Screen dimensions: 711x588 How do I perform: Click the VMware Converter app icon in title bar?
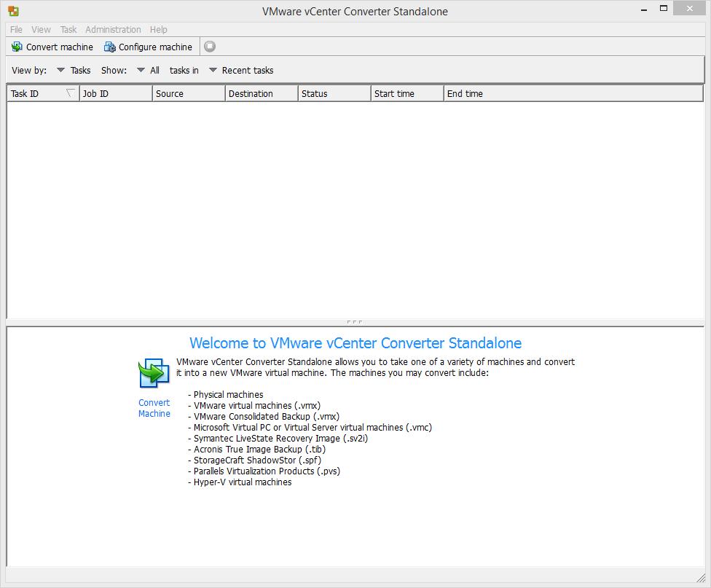[13, 12]
